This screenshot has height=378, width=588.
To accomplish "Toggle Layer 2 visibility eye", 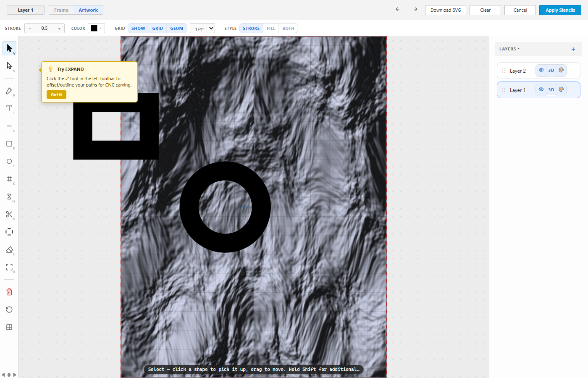I will click(x=541, y=70).
